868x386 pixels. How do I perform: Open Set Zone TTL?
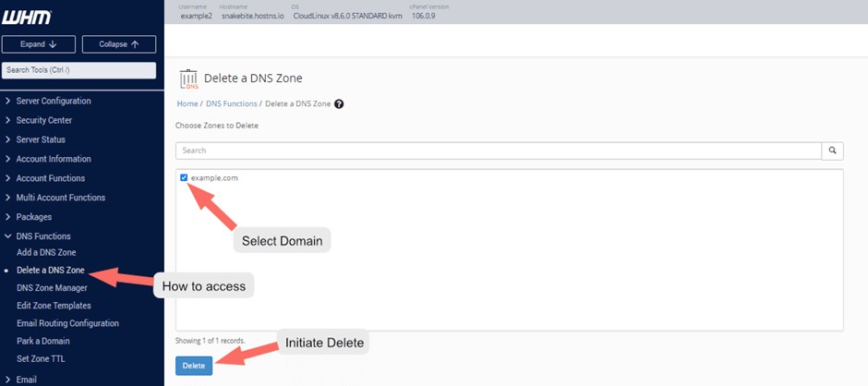(41, 359)
